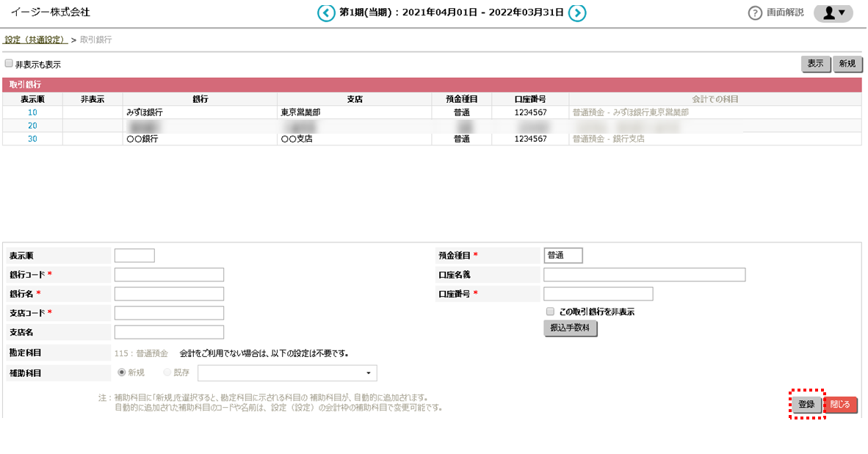The height and width of the screenshot is (454, 868).
Task: Click the 新規 button to add bank
Action: point(847,64)
